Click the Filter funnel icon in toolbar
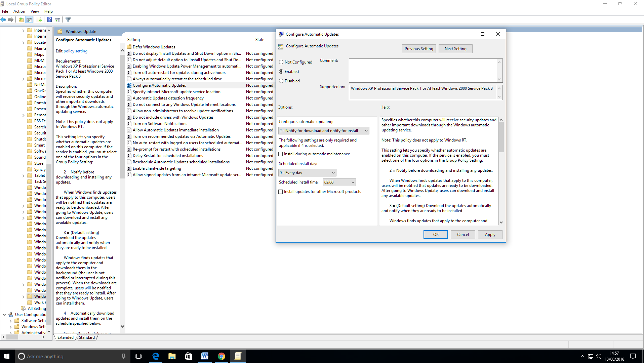The width and height of the screenshot is (644, 363). (68, 20)
